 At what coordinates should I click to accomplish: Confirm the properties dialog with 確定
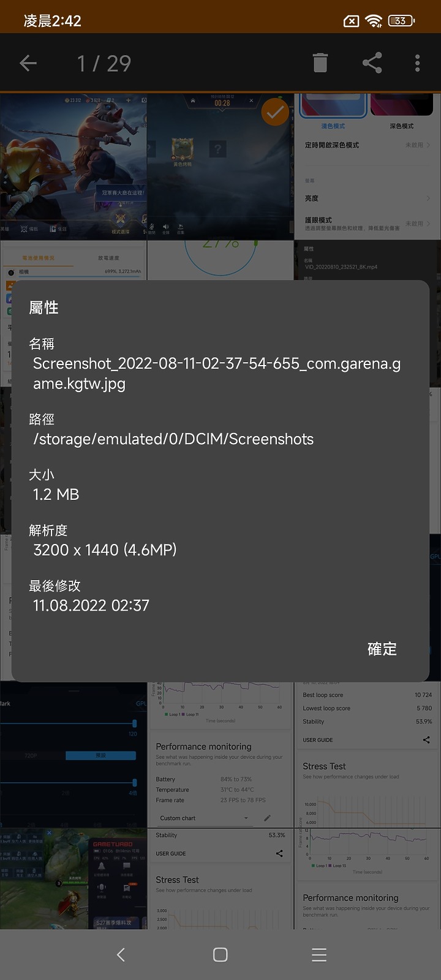click(382, 649)
